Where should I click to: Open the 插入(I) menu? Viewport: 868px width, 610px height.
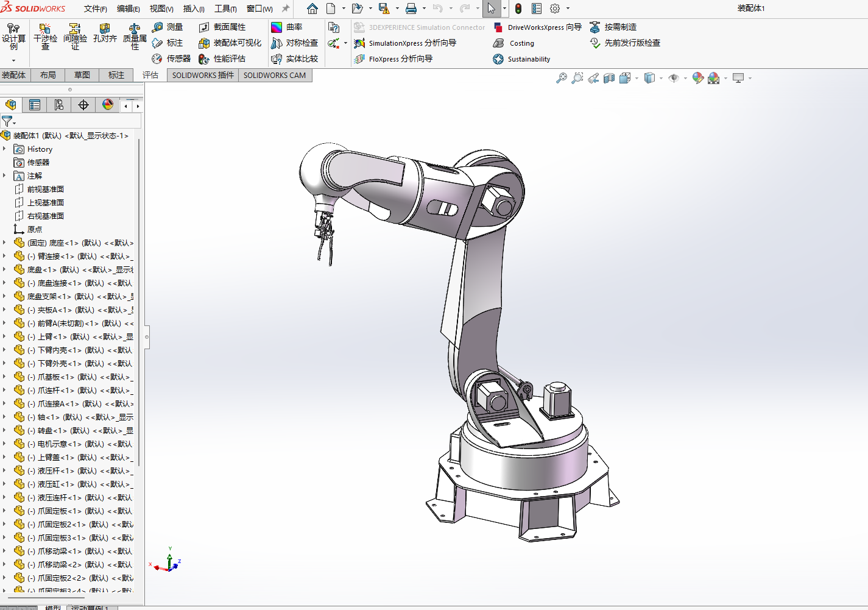point(194,9)
